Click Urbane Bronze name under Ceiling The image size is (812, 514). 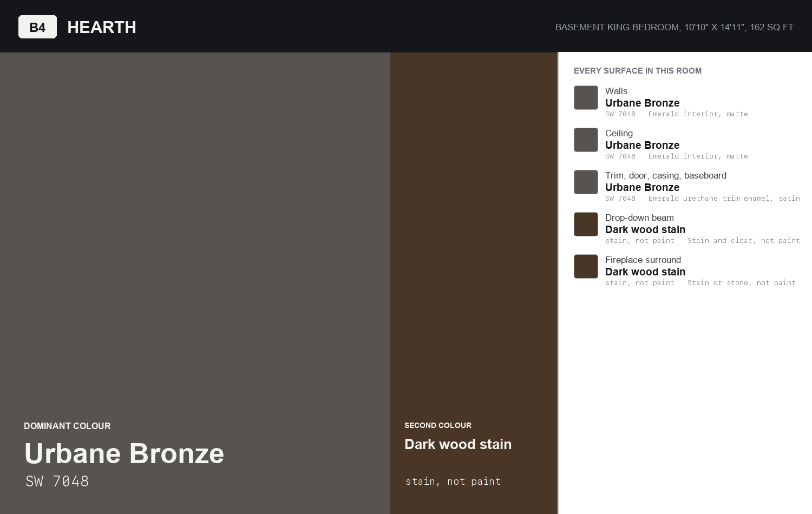[x=642, y=145]
